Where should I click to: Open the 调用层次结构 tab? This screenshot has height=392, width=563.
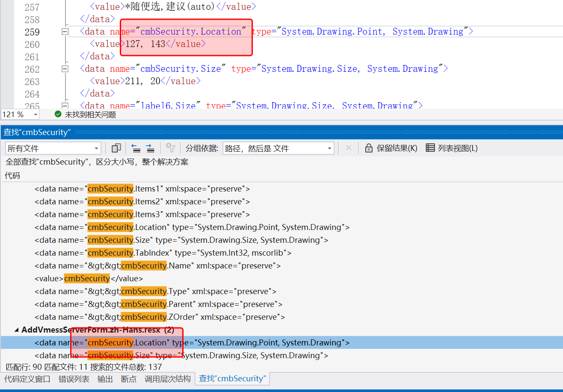(167, 379)
